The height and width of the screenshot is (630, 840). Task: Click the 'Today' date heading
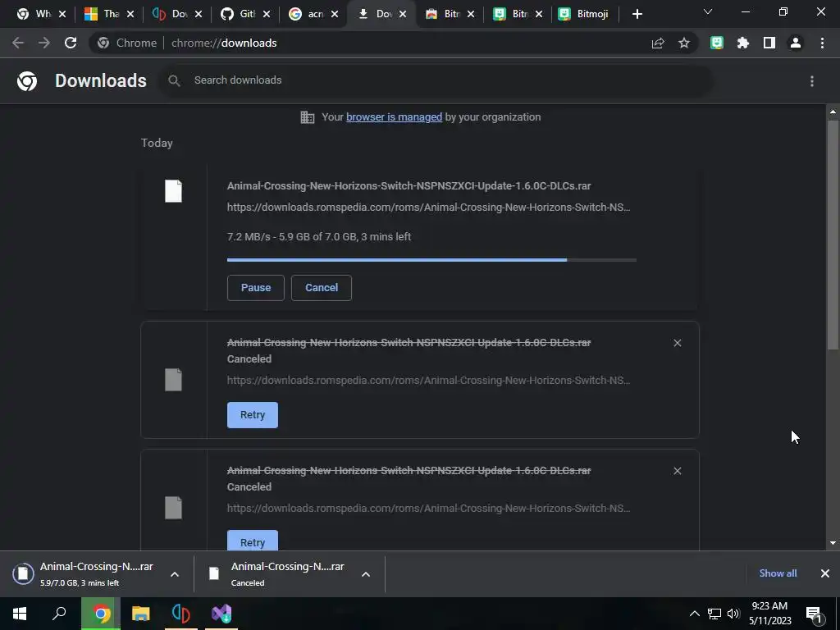tap(157, 143)
